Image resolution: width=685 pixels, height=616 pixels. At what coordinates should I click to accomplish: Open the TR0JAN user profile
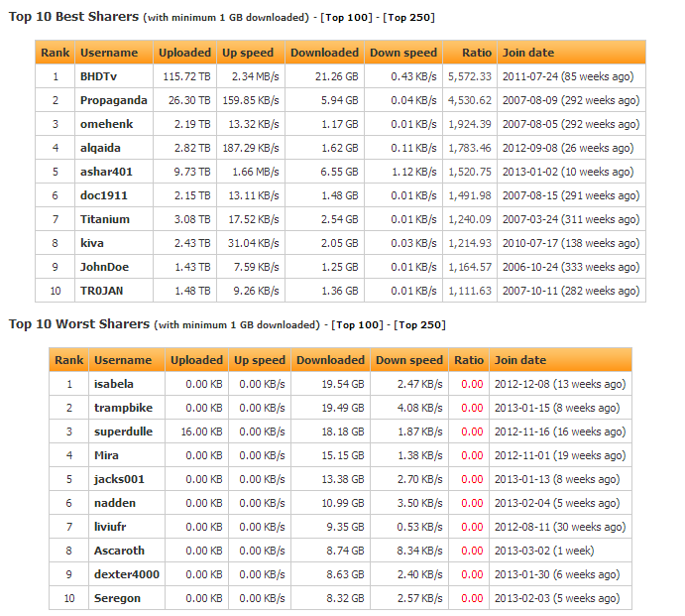tap(101, 291)
